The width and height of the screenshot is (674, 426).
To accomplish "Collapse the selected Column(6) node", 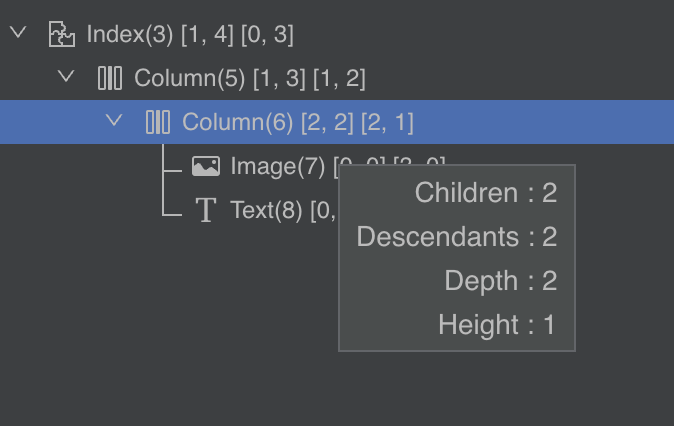I will [x=114, y=121].
